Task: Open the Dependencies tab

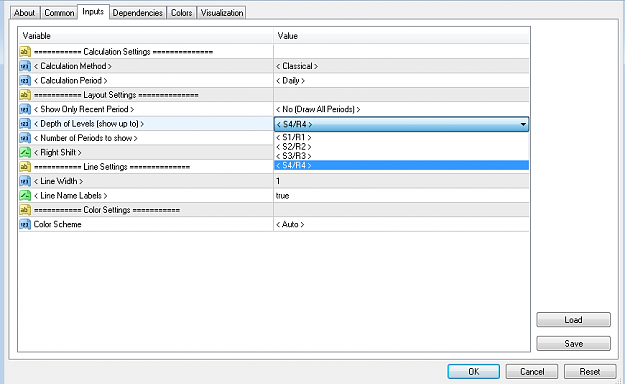Action: 138,13
